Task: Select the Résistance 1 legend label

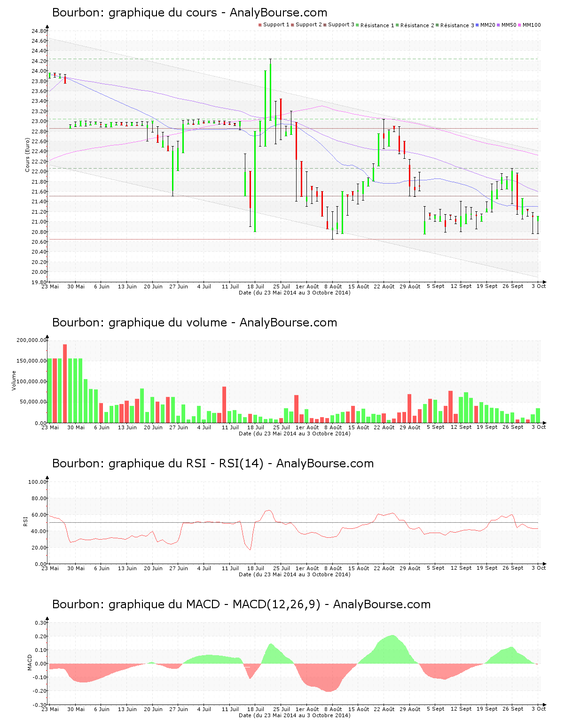Action: 377,25
